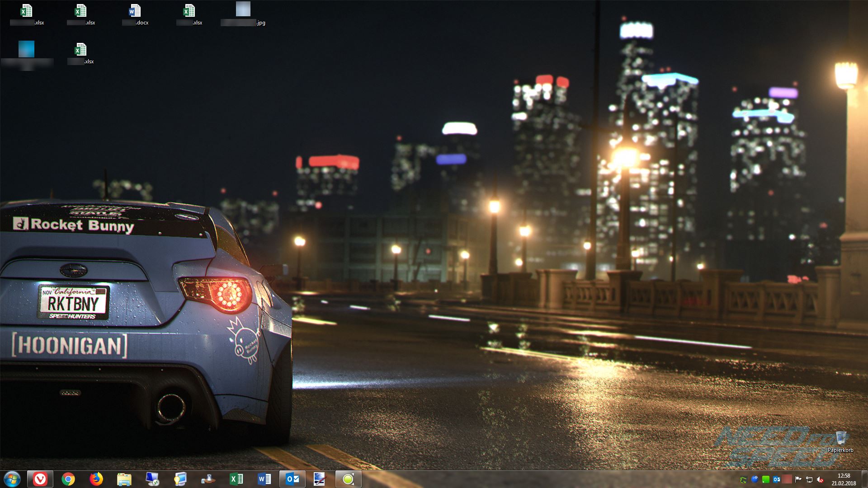Switch to Outlook in the taskbar

[292, 479]
